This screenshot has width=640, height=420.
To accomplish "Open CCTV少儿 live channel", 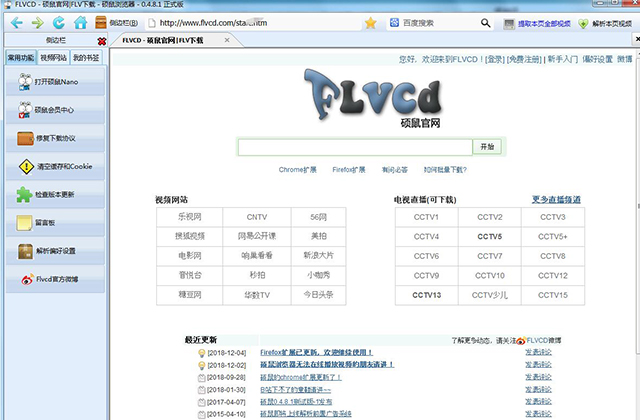I will (x=489, y=295).
